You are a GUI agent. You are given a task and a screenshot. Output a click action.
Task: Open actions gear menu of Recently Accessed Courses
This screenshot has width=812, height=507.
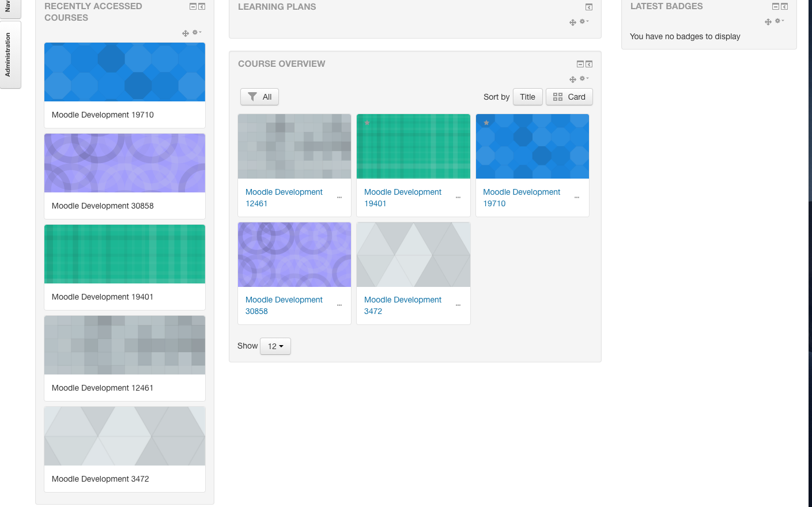(x=197, y=32)
